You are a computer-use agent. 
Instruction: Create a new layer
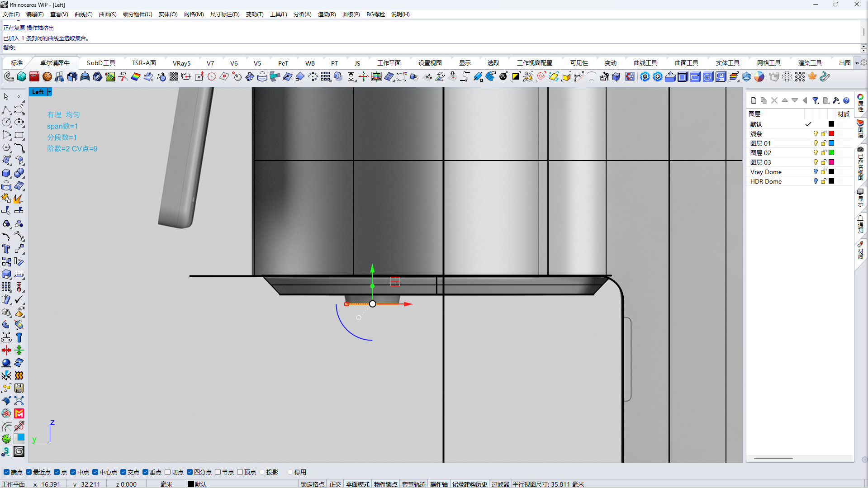pyautogui.click(x=754, y=101)
